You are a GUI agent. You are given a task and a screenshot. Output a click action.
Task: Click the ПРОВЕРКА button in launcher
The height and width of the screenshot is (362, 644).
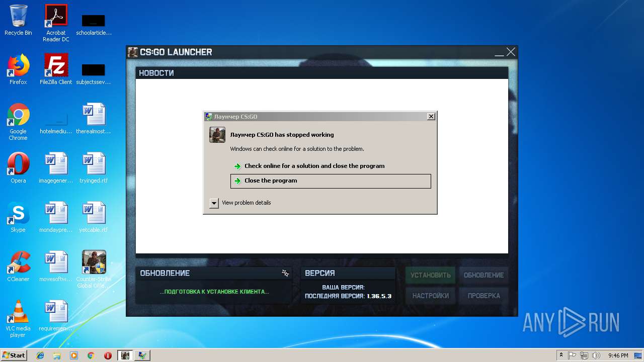coord(484,296)
